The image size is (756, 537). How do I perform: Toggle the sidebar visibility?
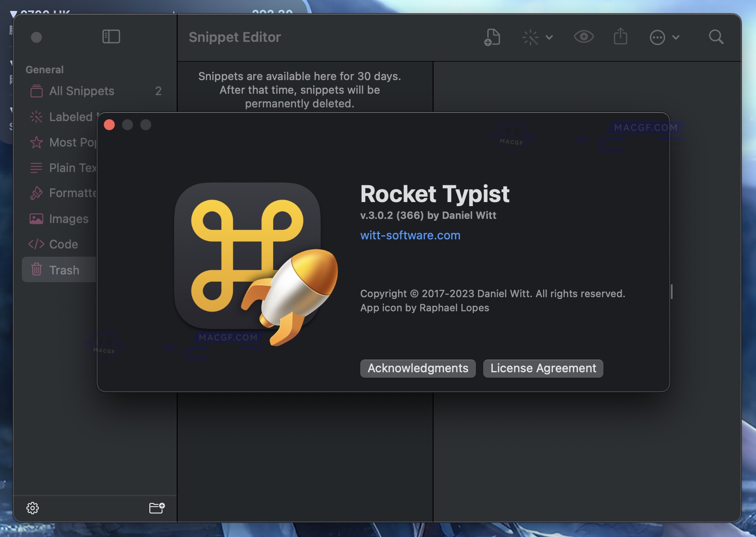(x=111, y=36)
